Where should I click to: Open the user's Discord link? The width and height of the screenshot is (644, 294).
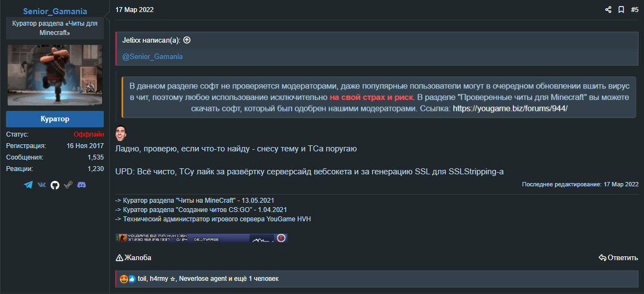[x=81, y=185]
